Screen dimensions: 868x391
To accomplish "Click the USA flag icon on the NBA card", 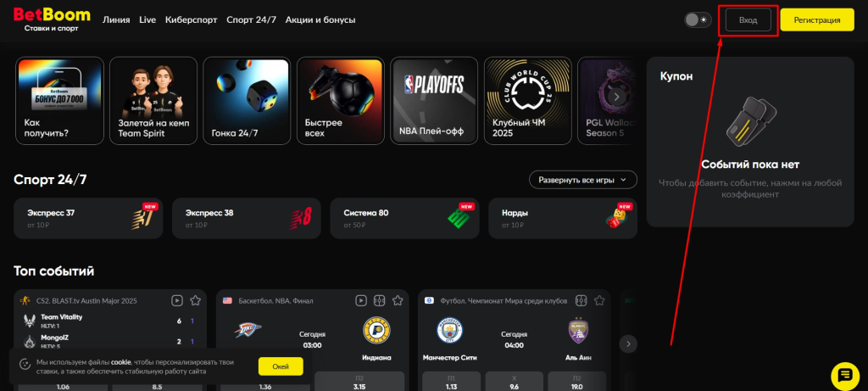I will [227, 301].
